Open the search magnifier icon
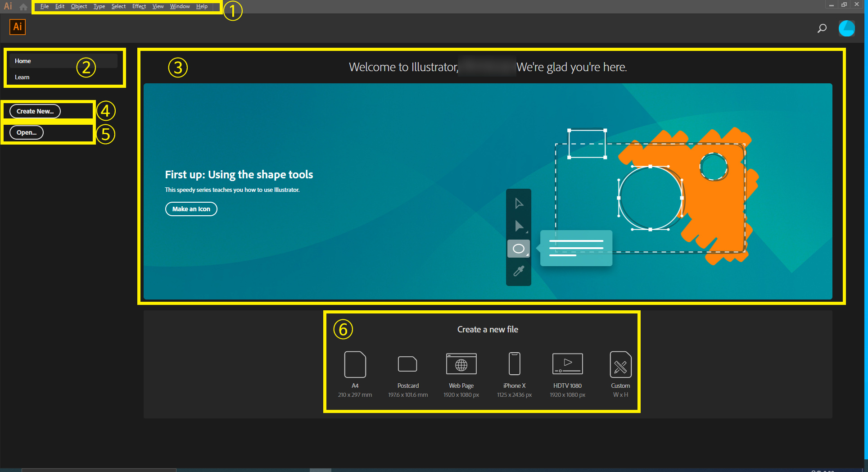The height and width of the screenshot is (472, 868). pos(822,28)
